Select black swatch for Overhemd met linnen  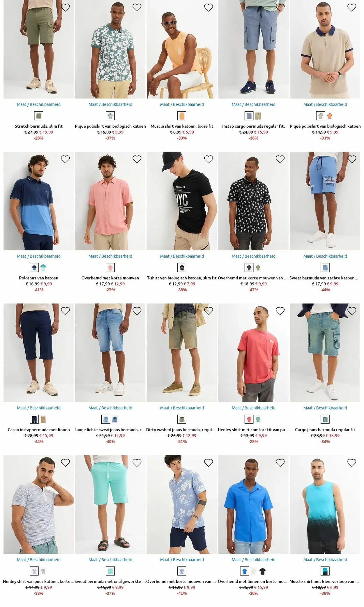pos(263,571)
